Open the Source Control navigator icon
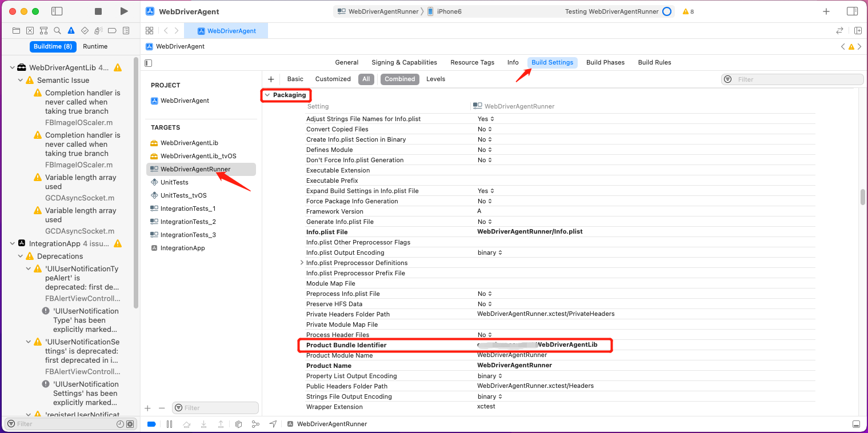 click(x=30, y=30)
